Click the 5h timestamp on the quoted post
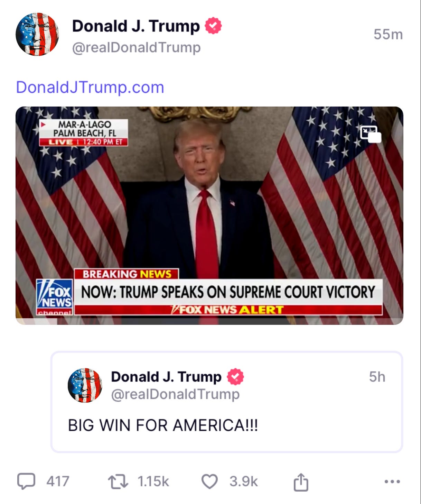The image size is (421, 504). [377, 377]
